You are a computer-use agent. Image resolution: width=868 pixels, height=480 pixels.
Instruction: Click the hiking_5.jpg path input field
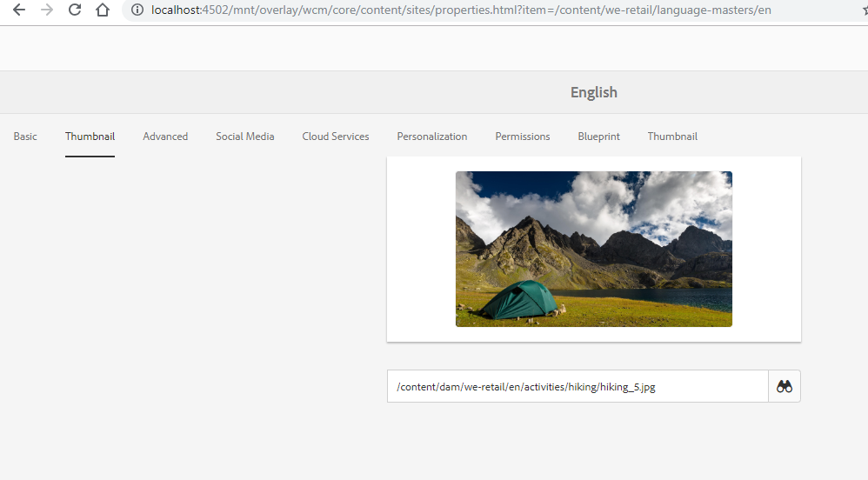tap(578, 386)
